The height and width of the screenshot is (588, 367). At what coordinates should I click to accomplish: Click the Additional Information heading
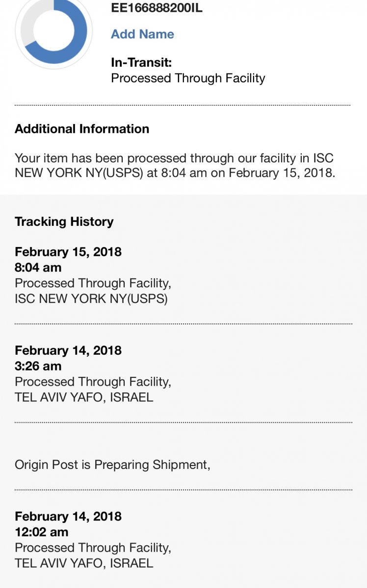pyautogui.click(x=82, y=129)
